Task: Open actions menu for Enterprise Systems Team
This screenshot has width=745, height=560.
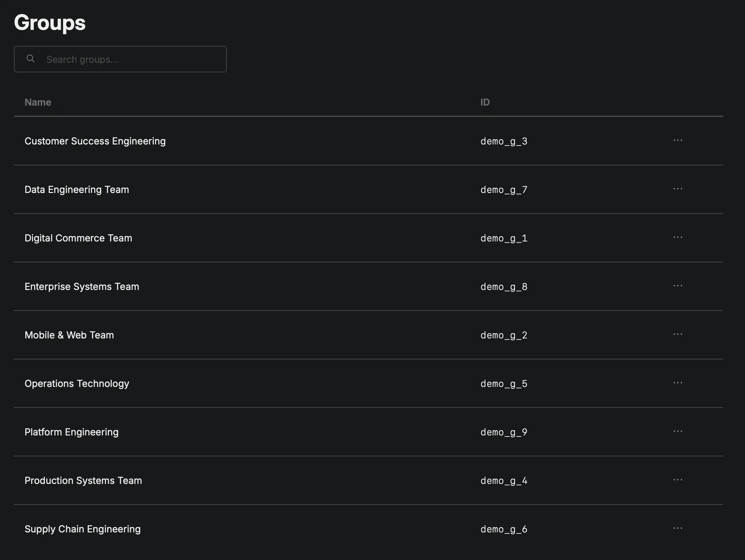Action: pos(678,286)
